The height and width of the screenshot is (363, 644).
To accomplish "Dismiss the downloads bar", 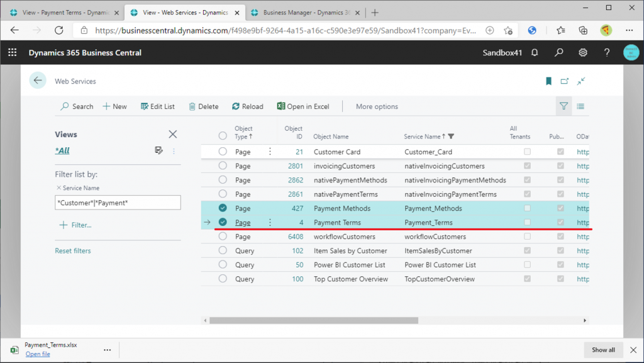I will coord(633,350).
